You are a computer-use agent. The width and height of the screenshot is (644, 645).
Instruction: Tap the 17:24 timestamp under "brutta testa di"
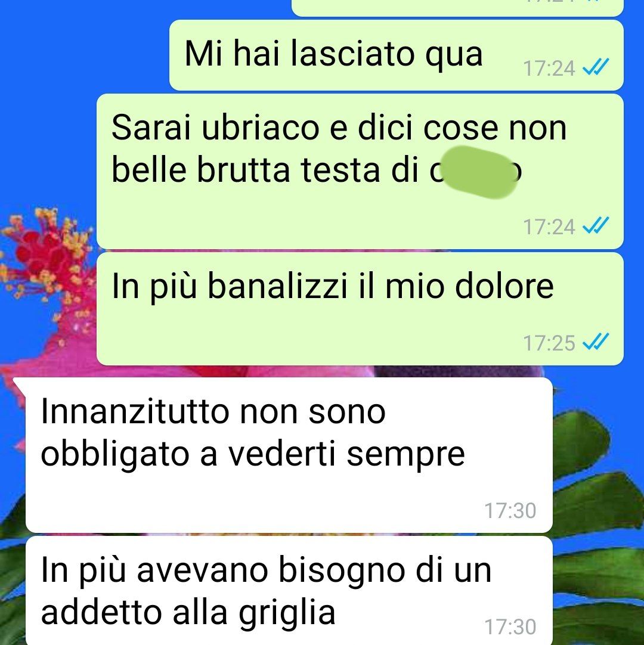549,227
